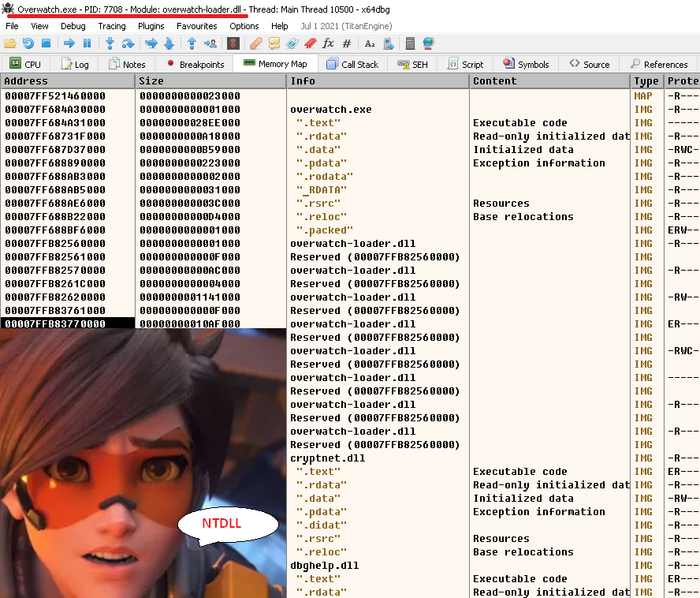
Task: Open the Favourites menu
Action: point(197,26)
